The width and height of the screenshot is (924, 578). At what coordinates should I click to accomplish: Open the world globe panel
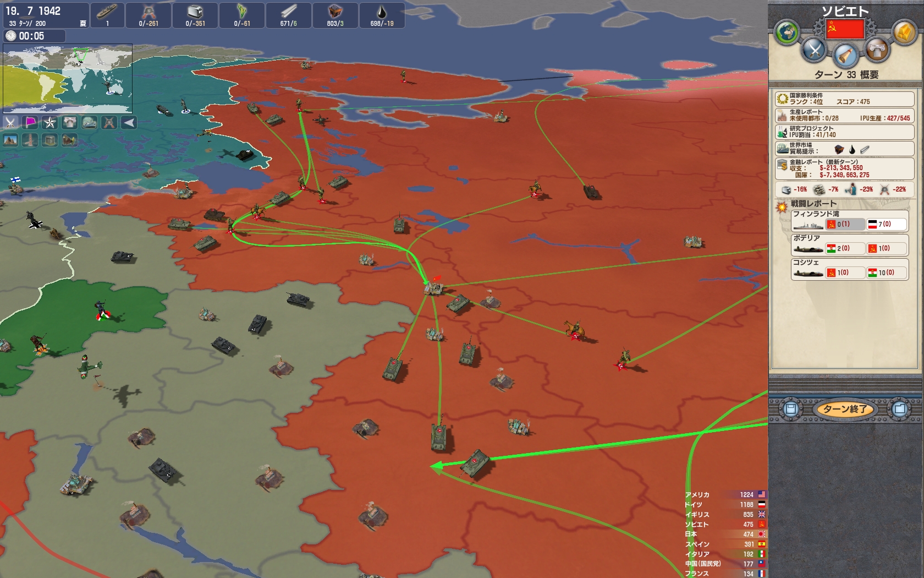click(787, 32)
